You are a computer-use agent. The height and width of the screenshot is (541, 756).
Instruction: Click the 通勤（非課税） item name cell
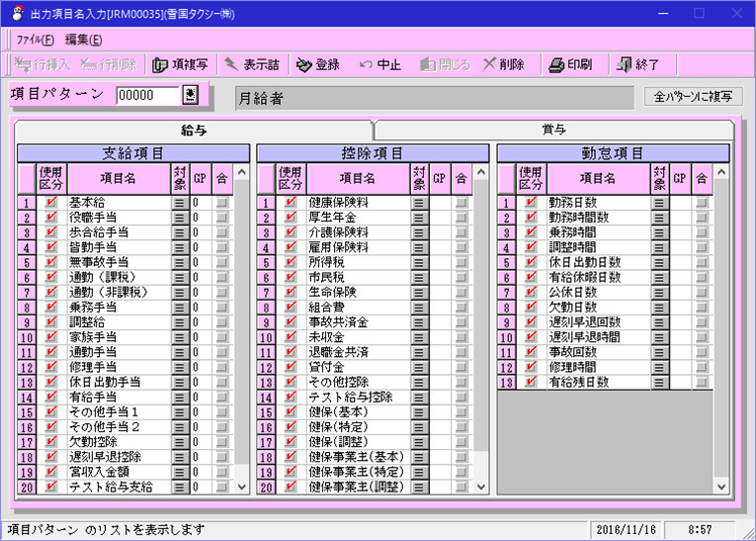click(119, 293)
